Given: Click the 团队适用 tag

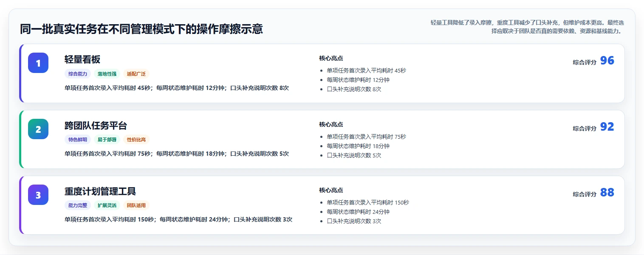Looking at the screenshot, I should (136, 205).
